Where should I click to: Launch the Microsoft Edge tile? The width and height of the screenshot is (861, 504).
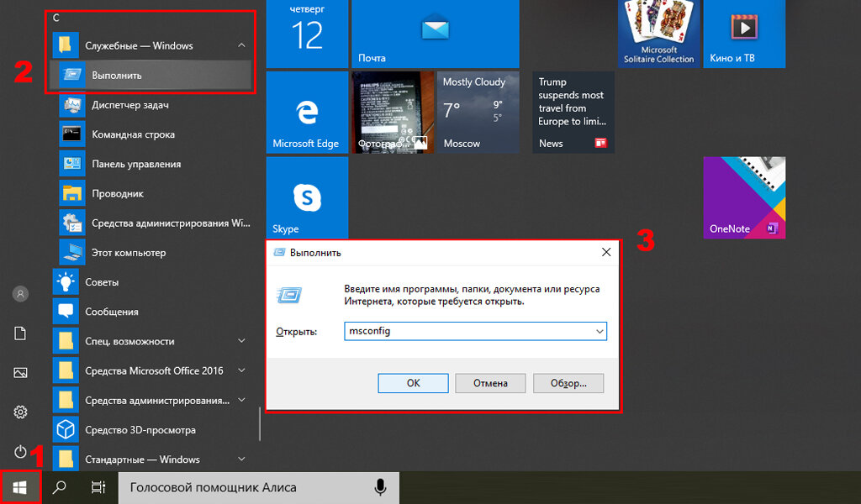tap(307, 113)
